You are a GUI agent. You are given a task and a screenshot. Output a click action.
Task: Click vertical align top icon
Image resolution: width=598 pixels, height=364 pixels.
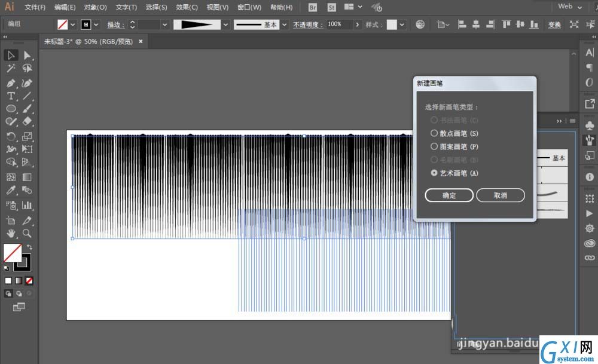[x=507, y=25]
